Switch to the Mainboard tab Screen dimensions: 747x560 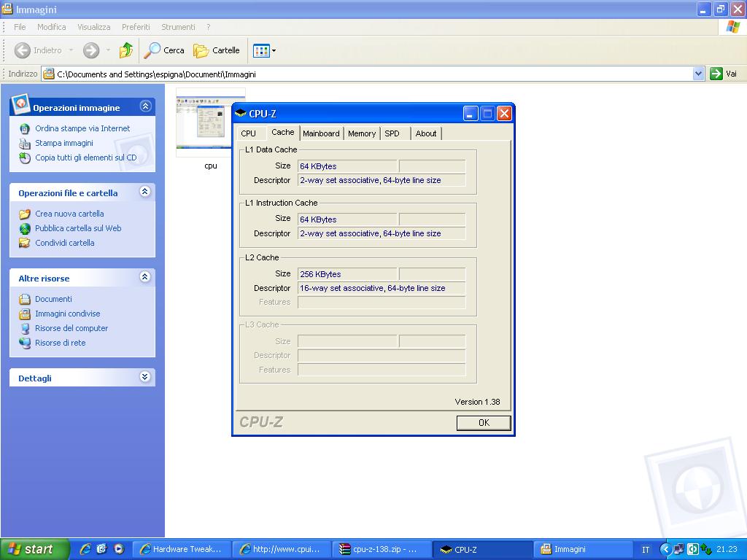point(321,134)
